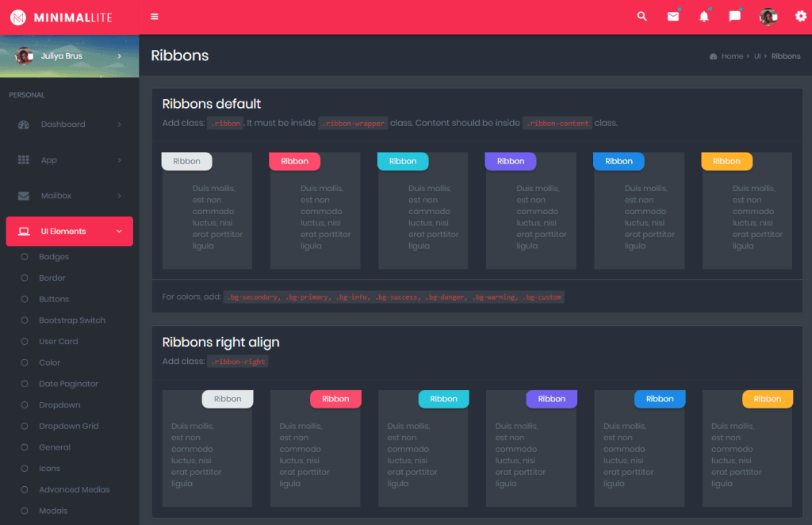
Task: Open the search icon in header
Action: [642, 17]
